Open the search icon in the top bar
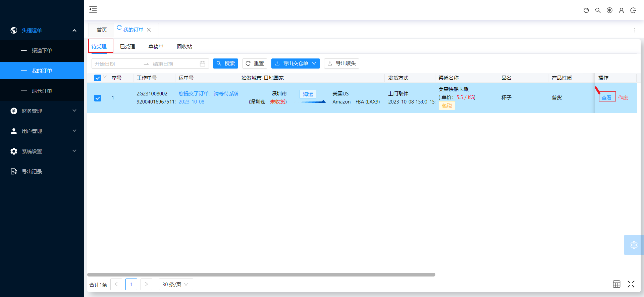This screenshot has width=644, height=297. [x=598, y=10]
